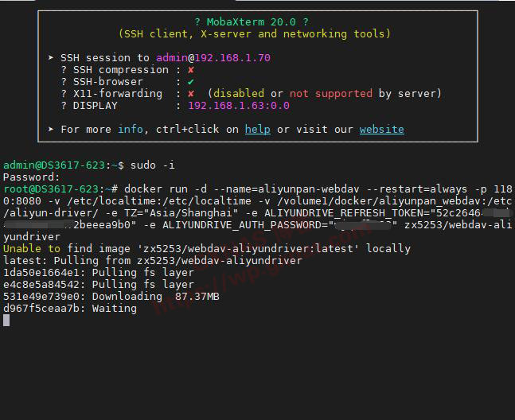Visit the 'website' link
515x420 pixels.
coord(381,130)
